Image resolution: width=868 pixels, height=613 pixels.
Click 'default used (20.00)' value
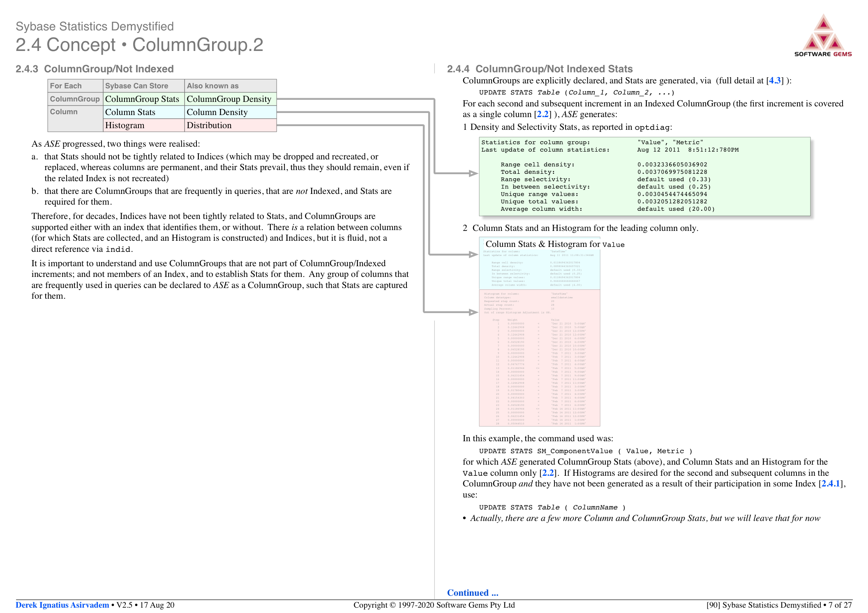coord(676,209)
